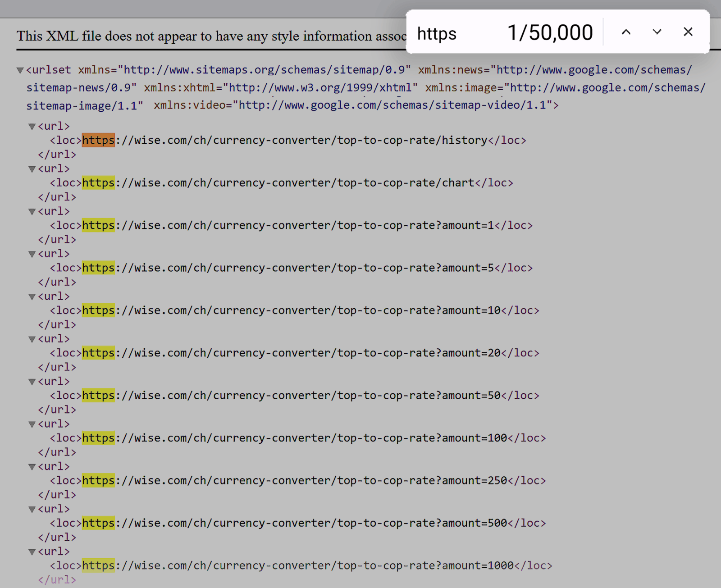Close the find bar

[688, 32]
